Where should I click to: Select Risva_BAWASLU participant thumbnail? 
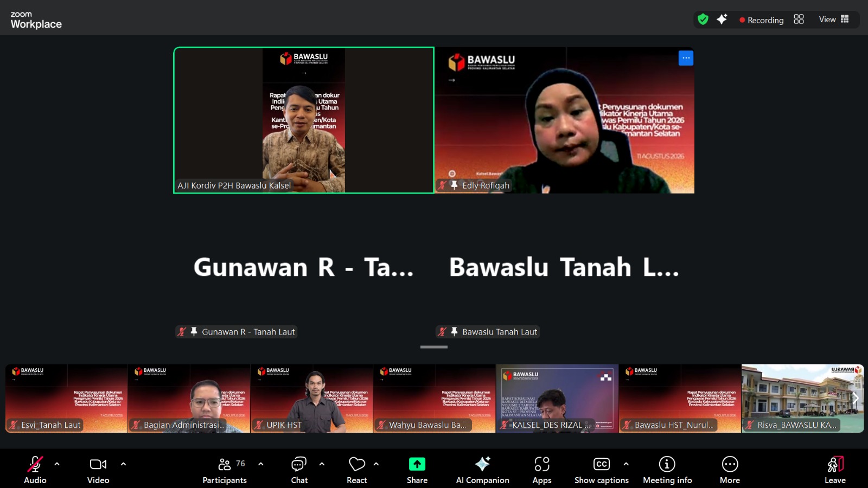(802, 399)
